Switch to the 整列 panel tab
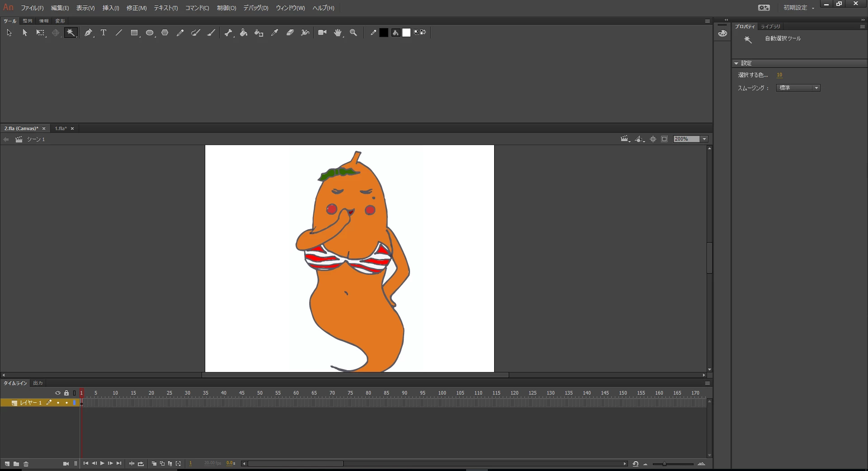The image size is (868, 471). coord(28,21)
